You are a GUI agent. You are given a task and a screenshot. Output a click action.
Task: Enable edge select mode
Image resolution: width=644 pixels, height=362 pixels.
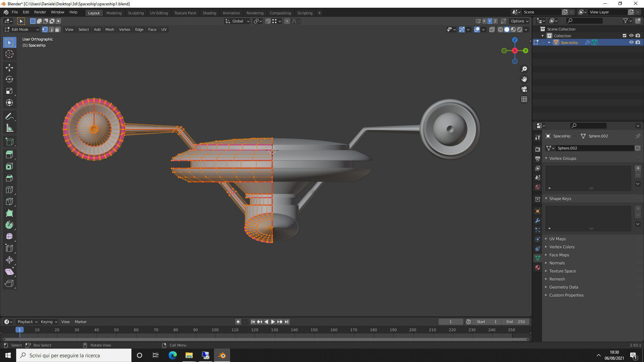point(51,29)
